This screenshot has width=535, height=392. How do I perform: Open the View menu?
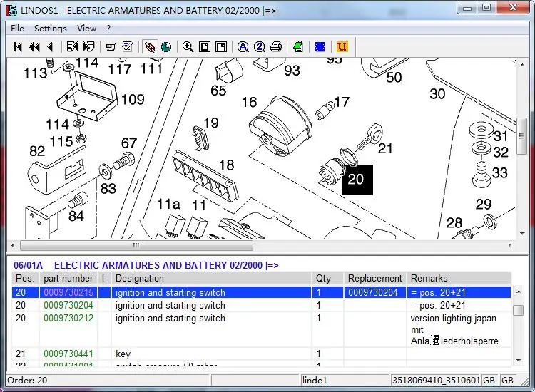click(x=86, y=29)
